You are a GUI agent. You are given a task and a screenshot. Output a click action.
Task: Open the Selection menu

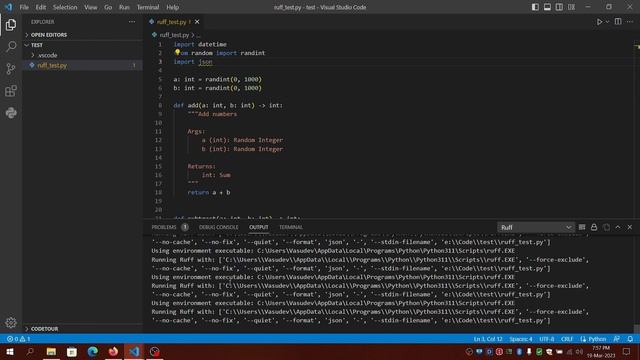click(64, 7)
